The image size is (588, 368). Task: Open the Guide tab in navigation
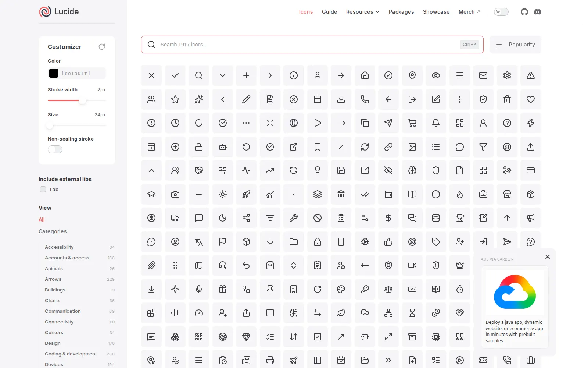coord(329,12)
